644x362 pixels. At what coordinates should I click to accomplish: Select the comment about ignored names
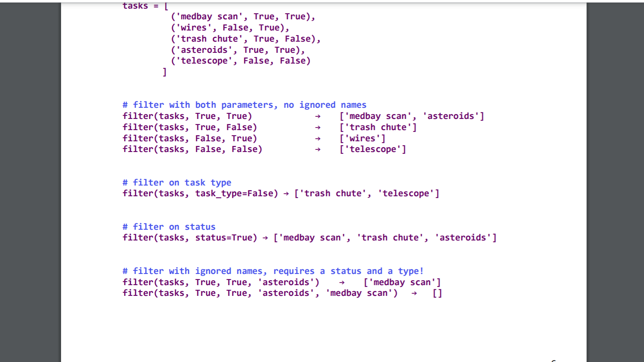pyautogui.click(x=272, y=271)
